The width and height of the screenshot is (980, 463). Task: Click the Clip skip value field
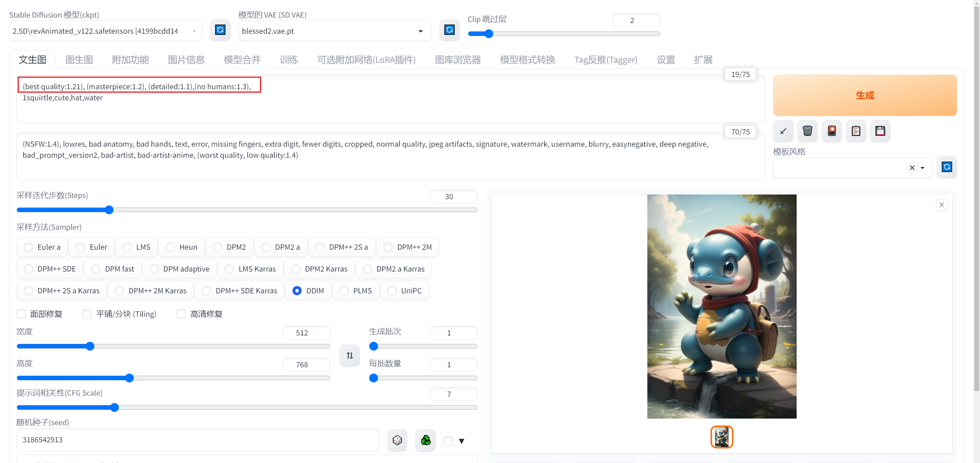click(636, 20)
